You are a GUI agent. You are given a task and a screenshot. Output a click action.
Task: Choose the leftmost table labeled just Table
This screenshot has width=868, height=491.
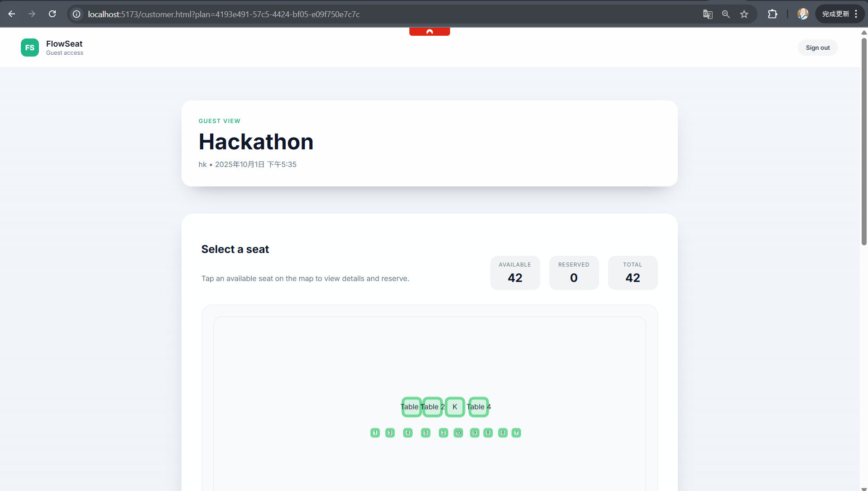[x=411, y=407]
